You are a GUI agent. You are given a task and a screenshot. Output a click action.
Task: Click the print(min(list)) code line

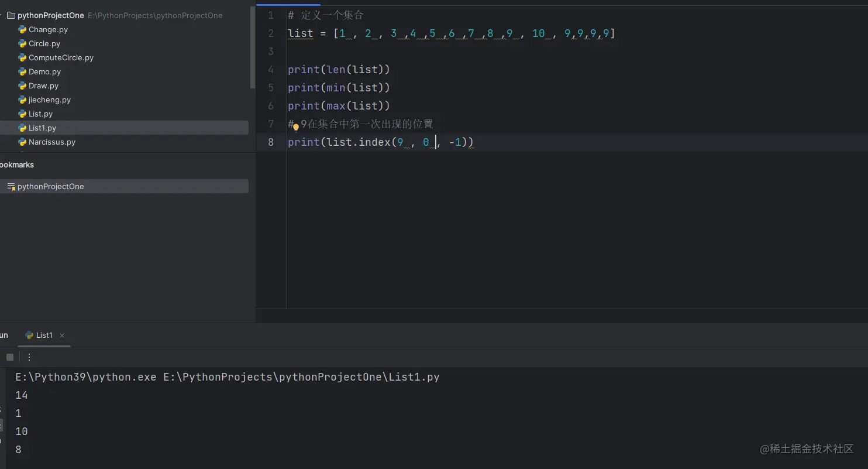tap(339, 88)
